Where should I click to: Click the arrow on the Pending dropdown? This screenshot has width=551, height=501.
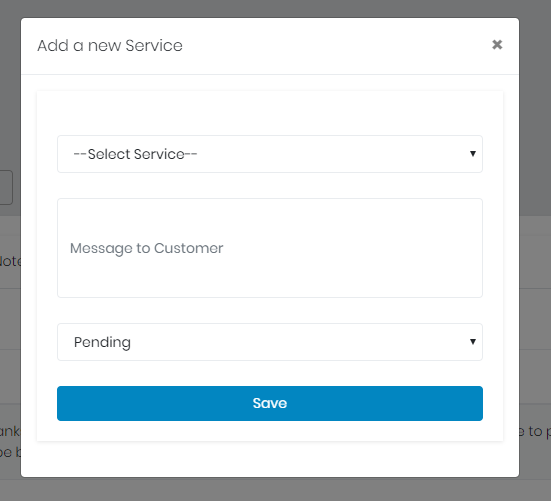(473, 341)
